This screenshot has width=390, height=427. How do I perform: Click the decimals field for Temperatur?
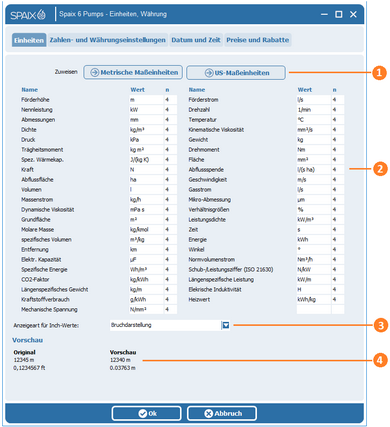tap(338, 120)
